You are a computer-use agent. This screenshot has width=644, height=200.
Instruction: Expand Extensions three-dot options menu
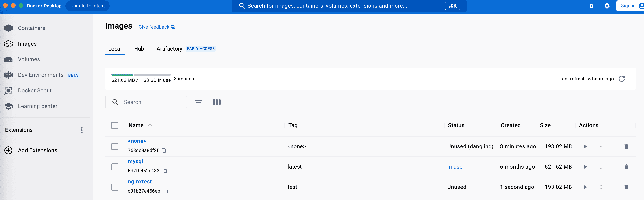point(82,130)
